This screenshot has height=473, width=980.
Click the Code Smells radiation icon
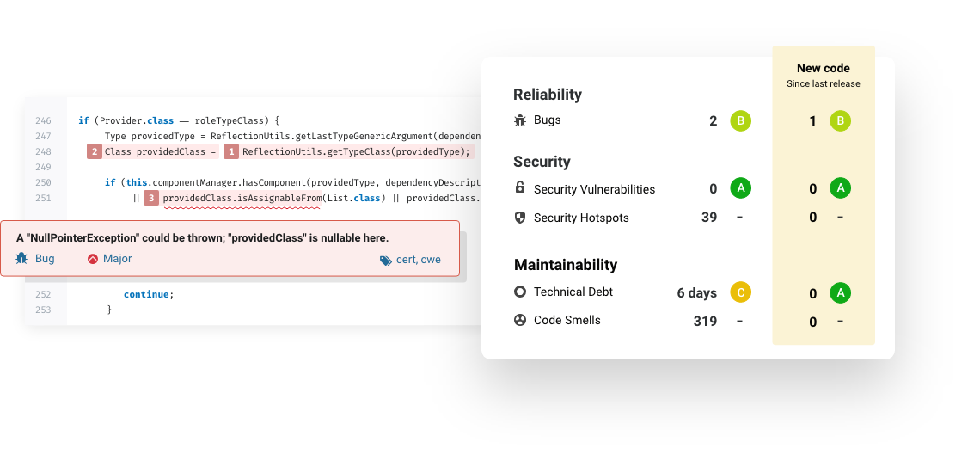click(x=519, y=321)
